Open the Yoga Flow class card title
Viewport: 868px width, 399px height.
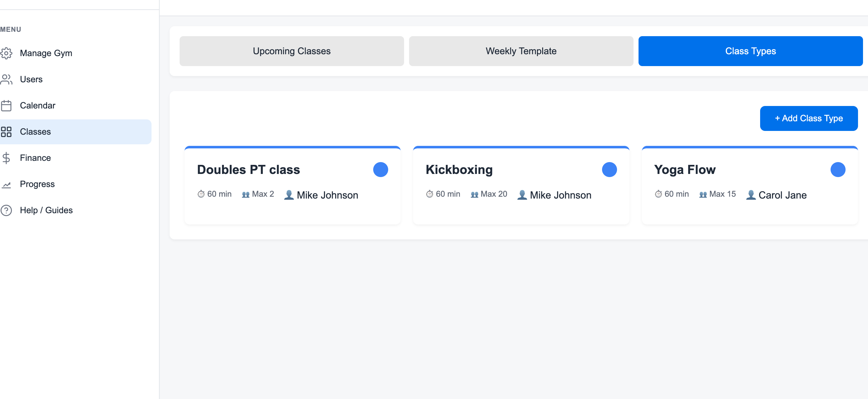point(685,170)
